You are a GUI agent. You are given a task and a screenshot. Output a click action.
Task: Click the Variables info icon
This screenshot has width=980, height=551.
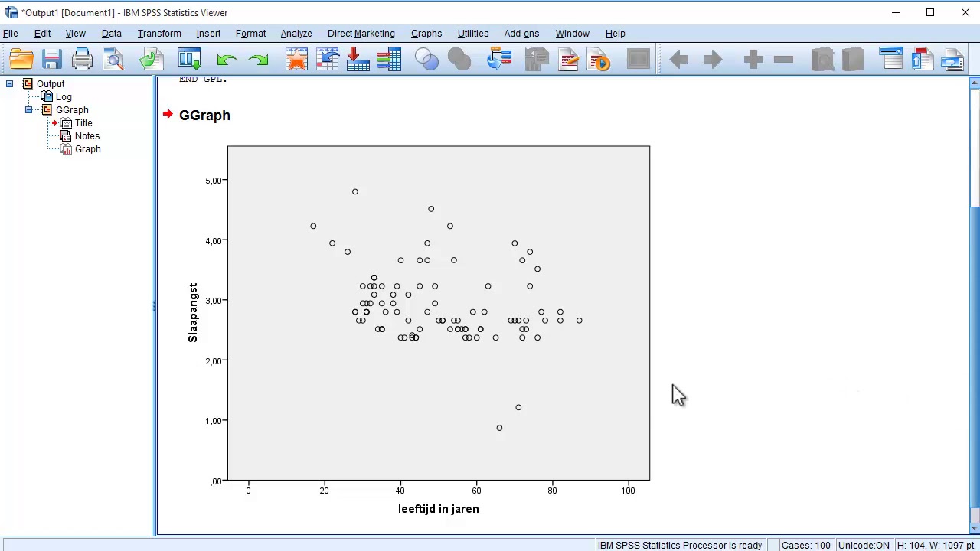[389, 60]
